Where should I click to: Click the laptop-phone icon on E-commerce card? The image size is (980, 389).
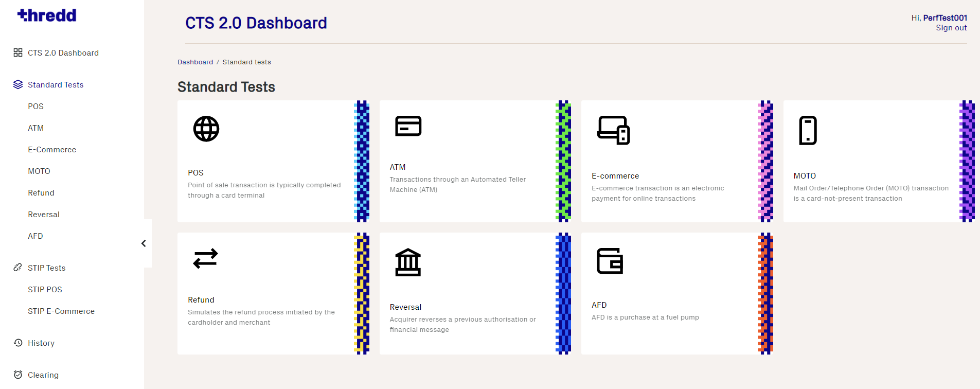tap(614, 130)
